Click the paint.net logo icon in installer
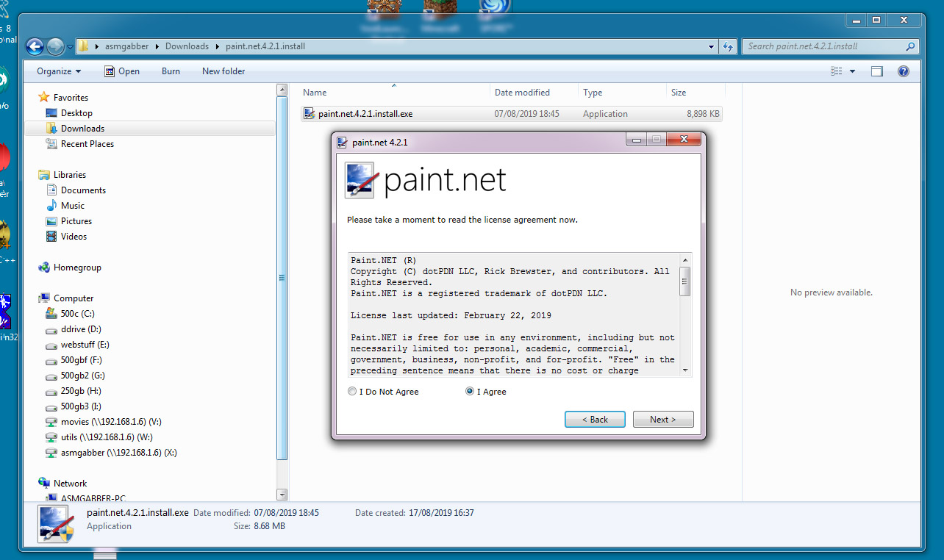Screen dimensions: 944x560 (361, 180)
